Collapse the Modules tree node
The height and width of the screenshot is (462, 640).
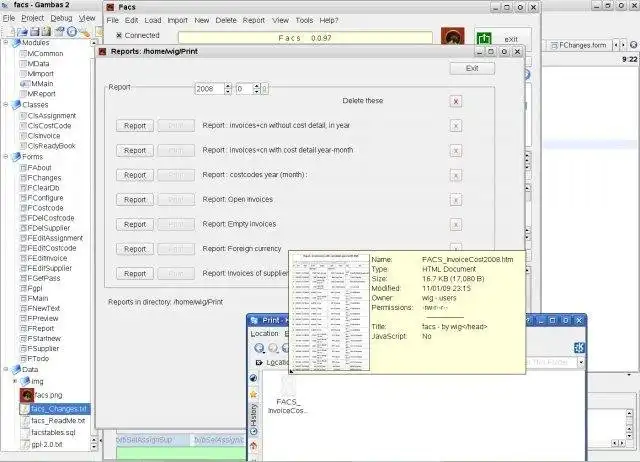(x=6, y=42)
